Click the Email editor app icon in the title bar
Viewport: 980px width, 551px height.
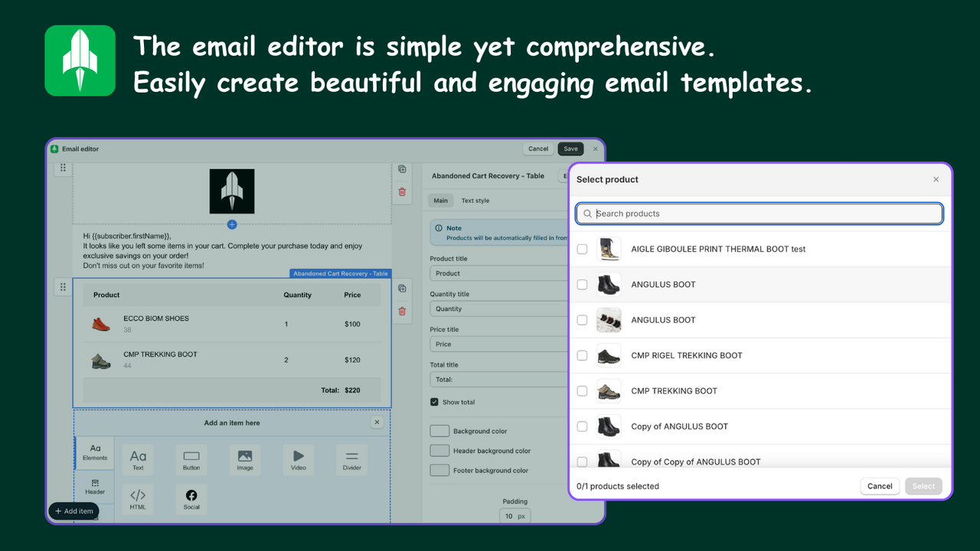pos(54,148)
